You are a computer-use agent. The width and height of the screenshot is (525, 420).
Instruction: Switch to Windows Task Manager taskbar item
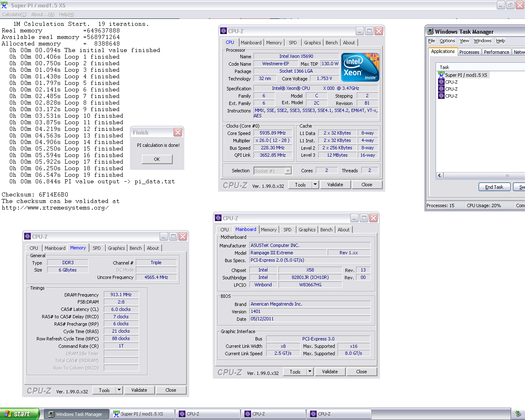click(x=76, y=414)
